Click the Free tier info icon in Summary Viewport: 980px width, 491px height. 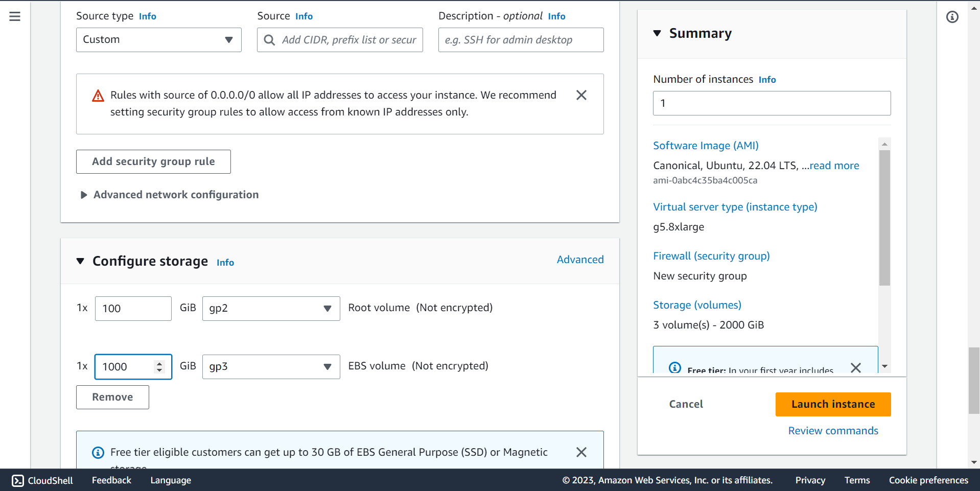point(674,367)
